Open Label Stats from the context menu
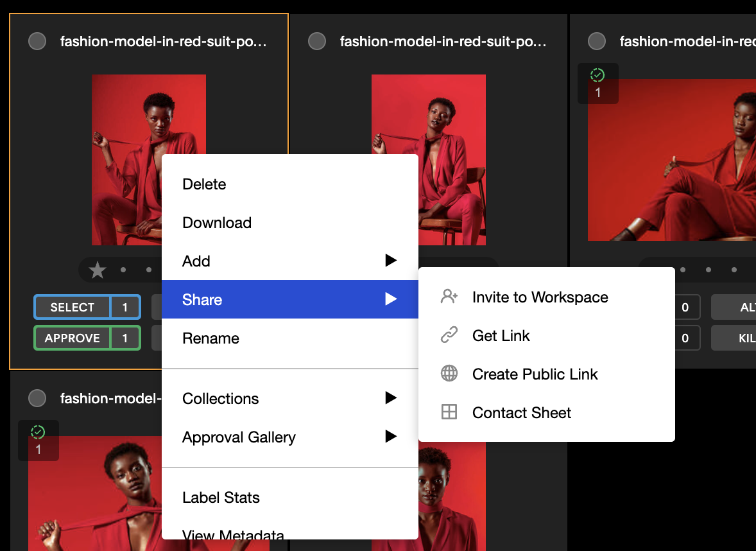This screenshot has height=551, width=756. click(290, 497)
